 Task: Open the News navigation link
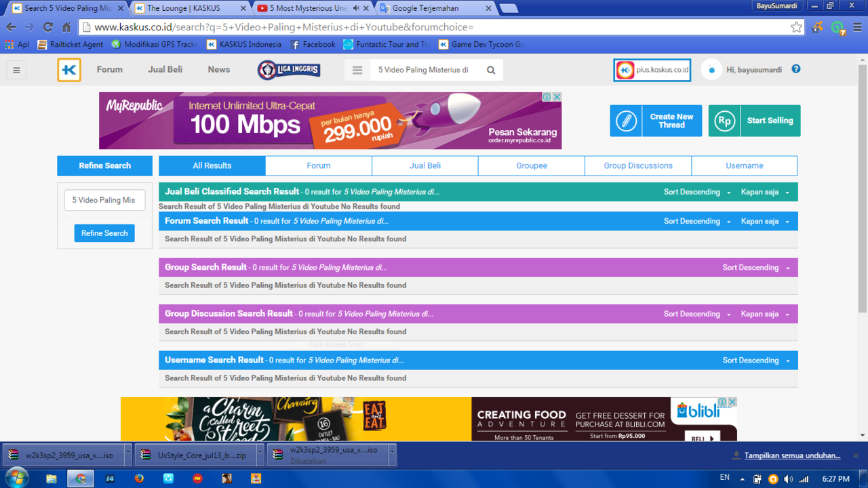click(219, 70)
